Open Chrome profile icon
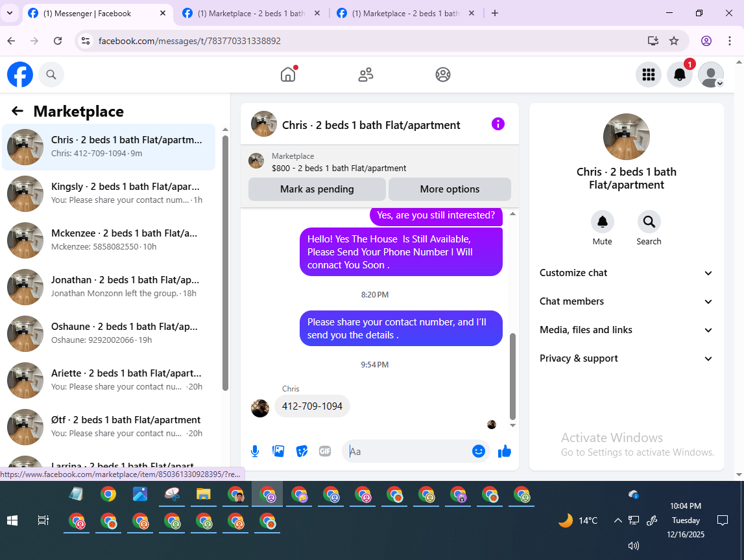744x560 pixels. tap(706, 41)
